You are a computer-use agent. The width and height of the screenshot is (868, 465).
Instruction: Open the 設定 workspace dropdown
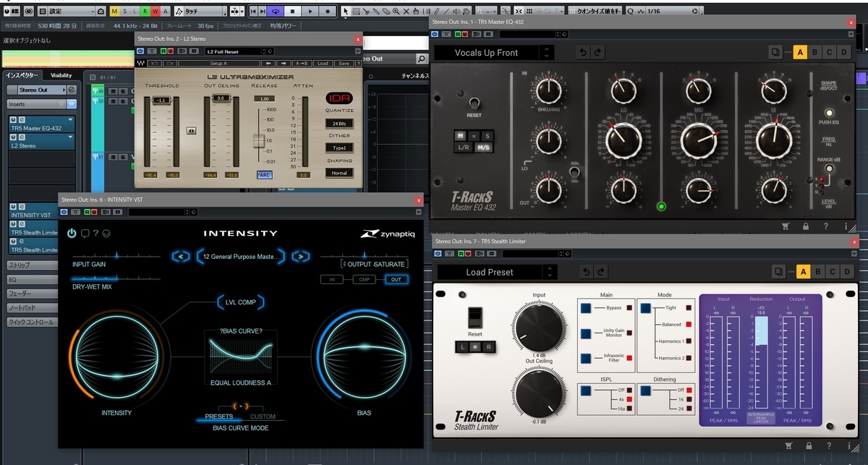pyautogui.click(x=71, y=12)
